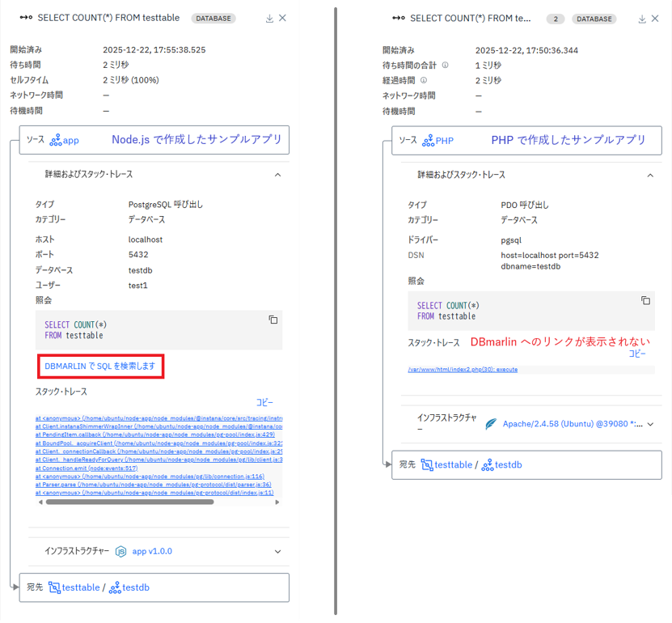This screenshot has width=672, height=623.
Task: Click info icon beside 待ち時間の合計
Action: click(x=446, y=66)
